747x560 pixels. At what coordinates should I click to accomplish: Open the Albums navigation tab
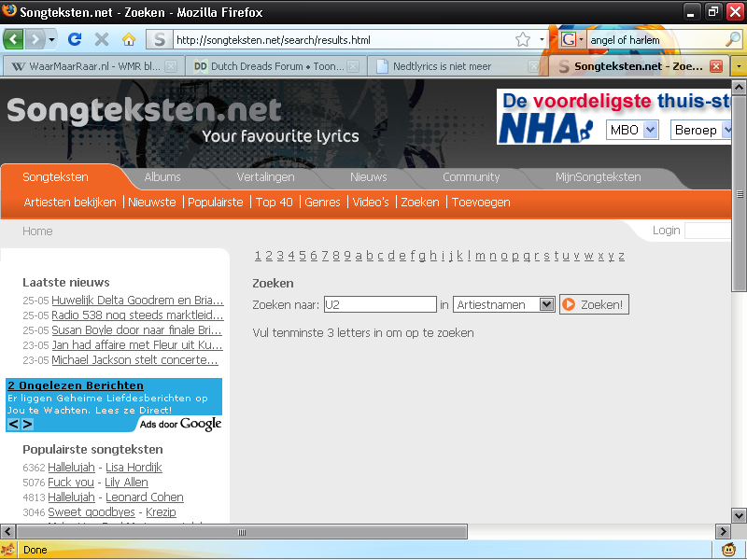coord(162,176)
